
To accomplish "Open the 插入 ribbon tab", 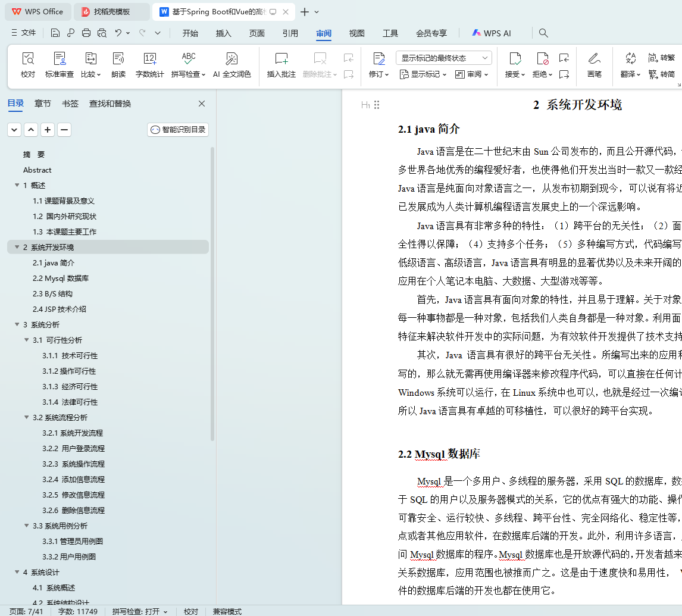I will click(224, 33).
